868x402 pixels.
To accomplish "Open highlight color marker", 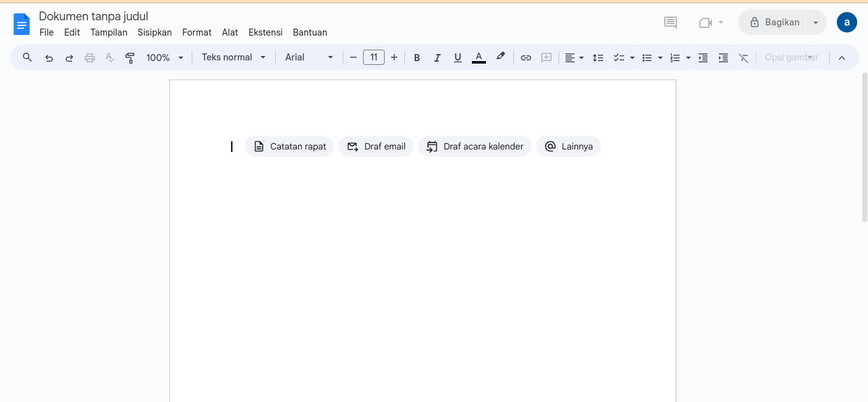I will click(501, 58).
